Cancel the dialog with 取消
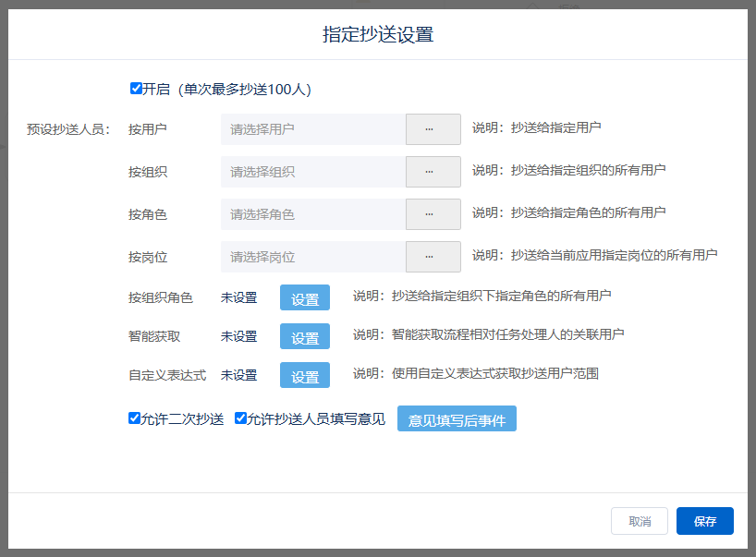Viewport: 756px width, 557px height. pyautogui.click(x=640, y=521)
